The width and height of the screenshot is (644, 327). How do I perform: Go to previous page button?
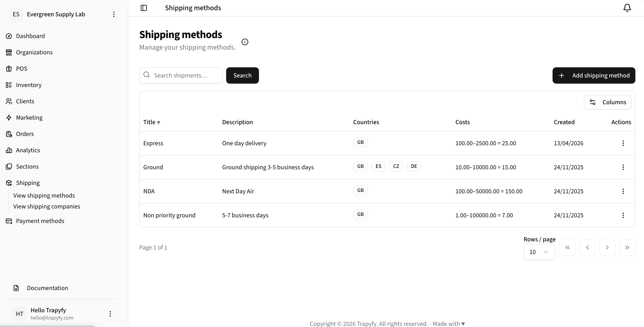point(587,247)
